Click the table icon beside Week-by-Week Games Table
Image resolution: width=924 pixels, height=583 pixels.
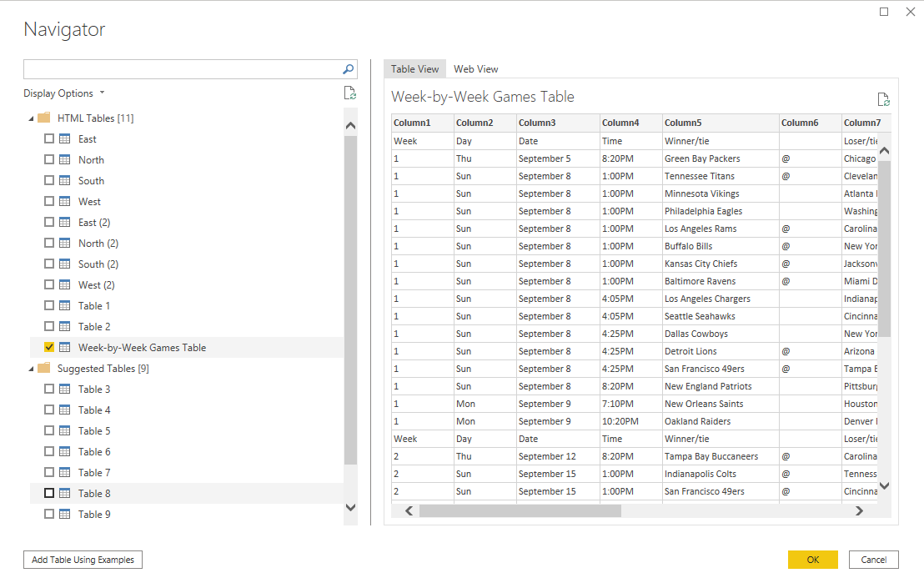(x=64, y=347)
